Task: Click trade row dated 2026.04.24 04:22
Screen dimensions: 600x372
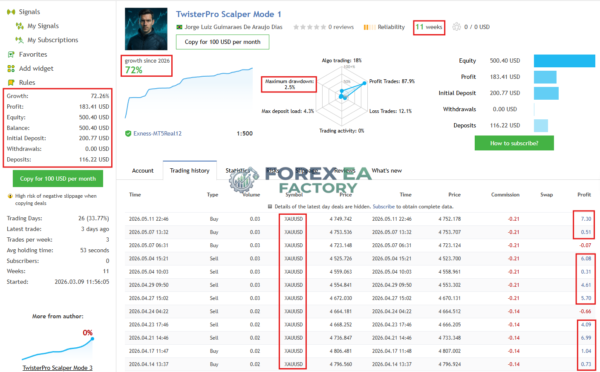Action: click(360, 312)
